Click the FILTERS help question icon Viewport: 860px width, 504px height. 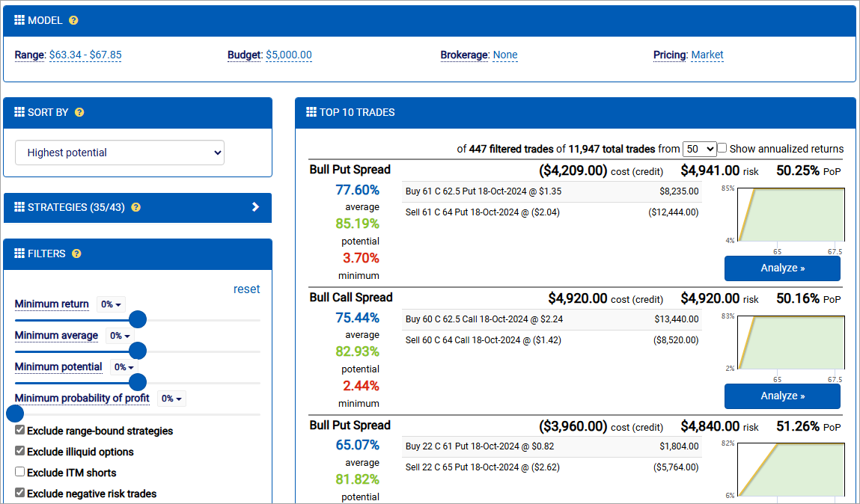[76, 253]
